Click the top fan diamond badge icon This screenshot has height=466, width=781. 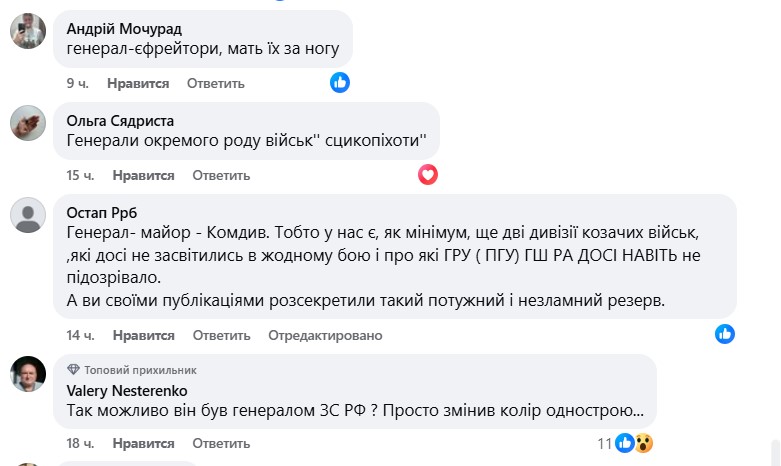pos(73,370)
